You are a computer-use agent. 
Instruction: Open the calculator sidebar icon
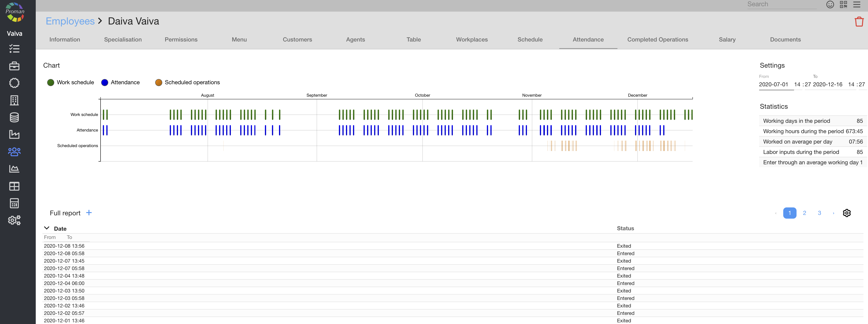click(14, 203)
